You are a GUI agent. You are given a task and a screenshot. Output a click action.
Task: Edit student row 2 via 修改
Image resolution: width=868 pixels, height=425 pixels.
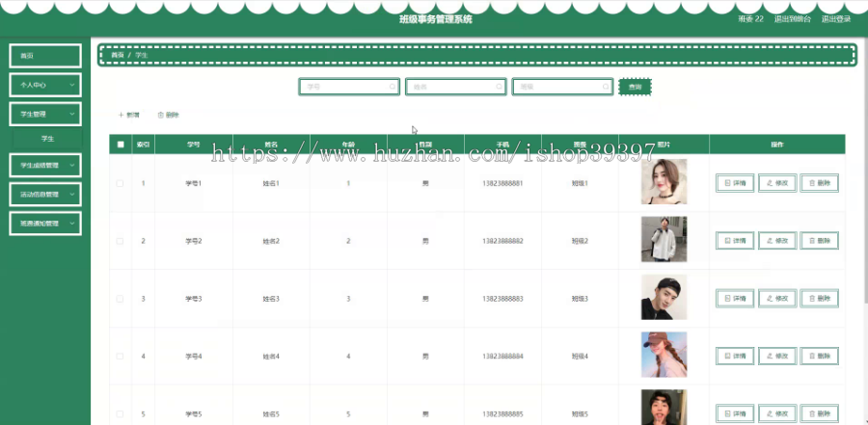(x=777, y=241)
